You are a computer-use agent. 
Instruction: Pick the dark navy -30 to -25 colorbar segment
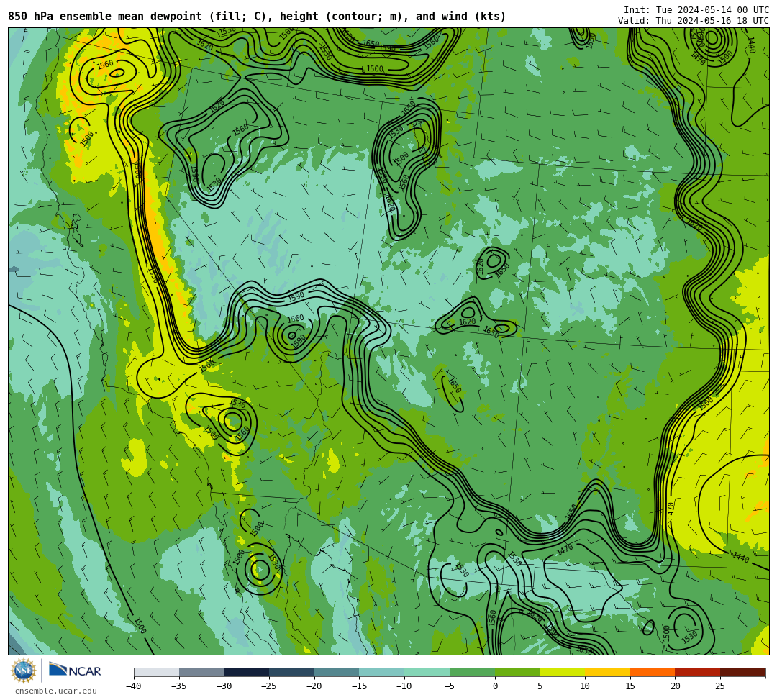246,672
